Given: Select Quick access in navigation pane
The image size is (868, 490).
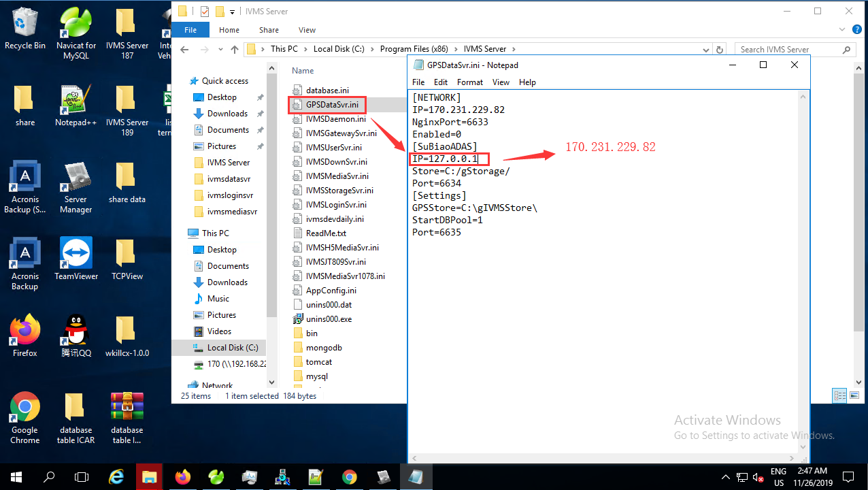Looking at the screenshot, I should 224,81.
